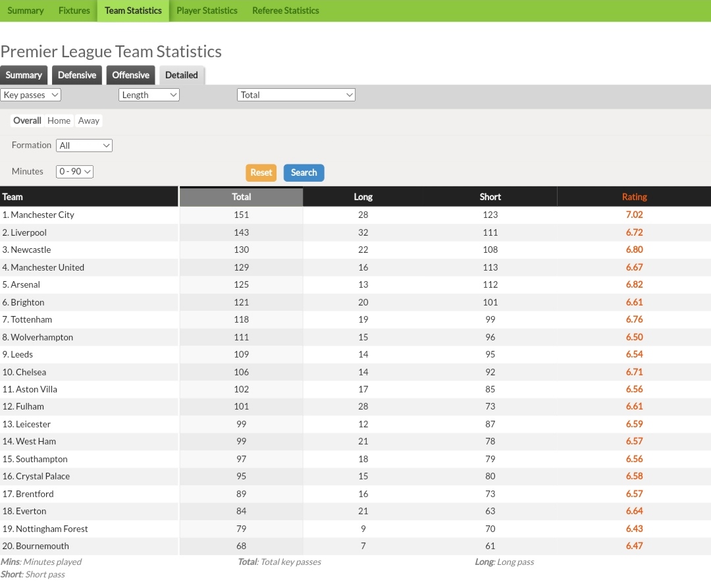Show the Summary statistics sub-tab

(24, 75)
